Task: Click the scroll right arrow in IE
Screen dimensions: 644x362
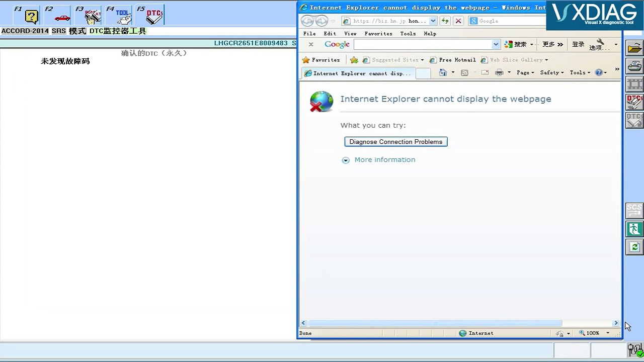Action: click(616, 323)
